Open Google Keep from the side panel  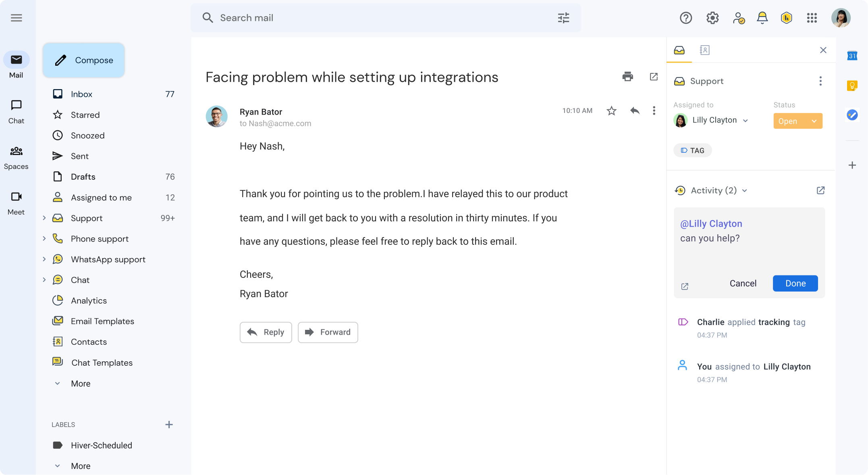coord(852,85)
